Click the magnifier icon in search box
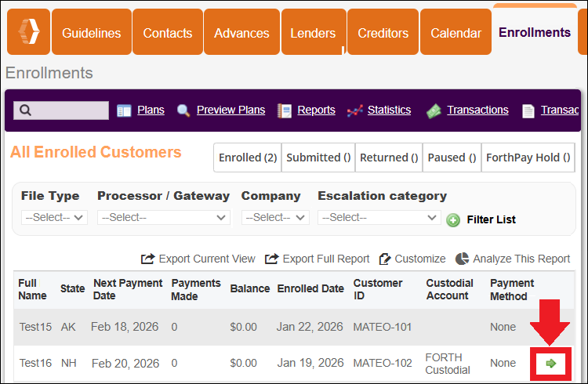The image size is (588, 384). click(25, 110)
